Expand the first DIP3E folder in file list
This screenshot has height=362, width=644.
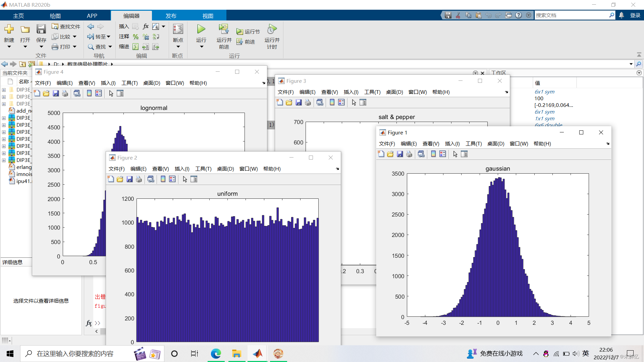pos(4,90)
